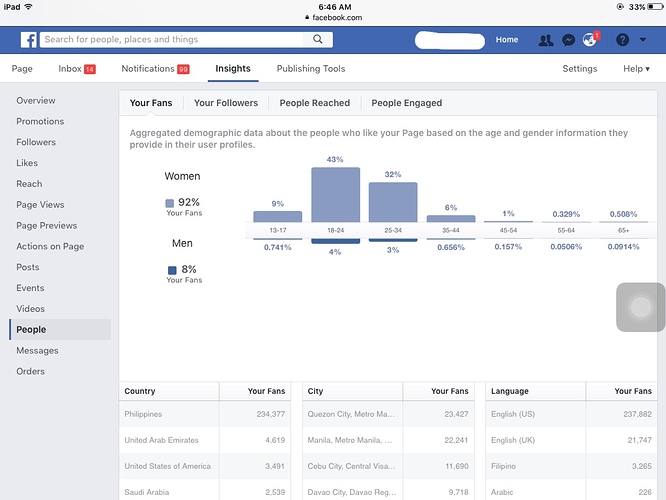Viewport: 666px width, 500px height.
Task: Click the Men legend color square
Action: pos(172,270)
